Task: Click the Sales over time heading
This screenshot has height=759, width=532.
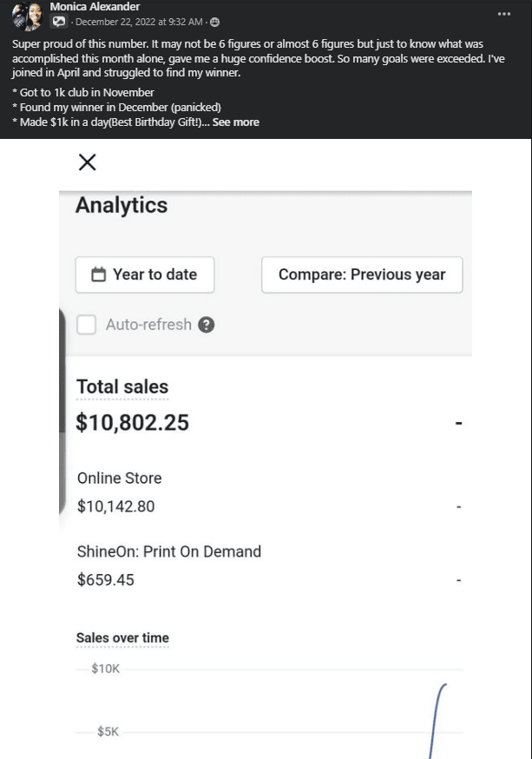Action: tap(122, 638)
